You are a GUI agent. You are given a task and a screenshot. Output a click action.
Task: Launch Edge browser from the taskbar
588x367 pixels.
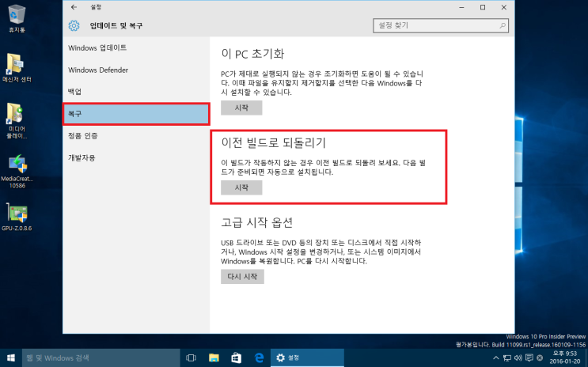point(259,358)
